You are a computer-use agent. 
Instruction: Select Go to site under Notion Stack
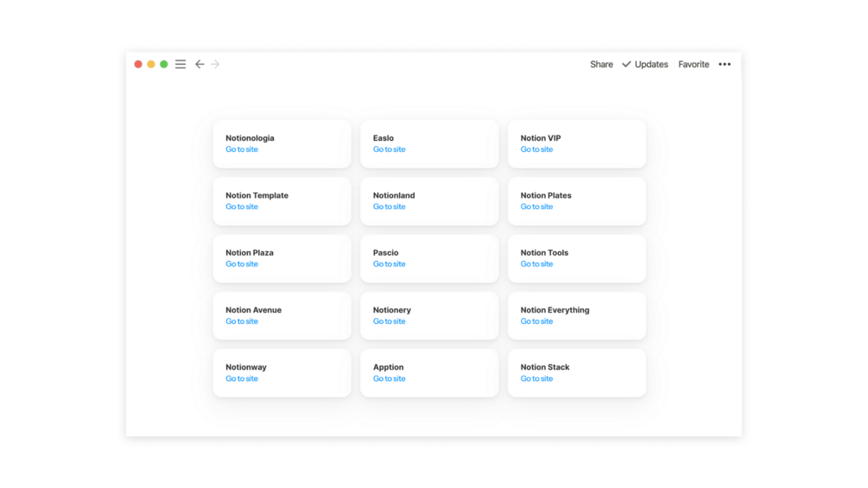536,378
